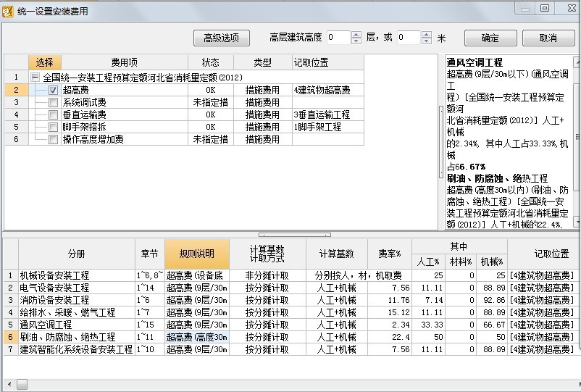Enable the 系统调试费 checkbox
The height and width of the screenshot is (392, 581).
53,102
